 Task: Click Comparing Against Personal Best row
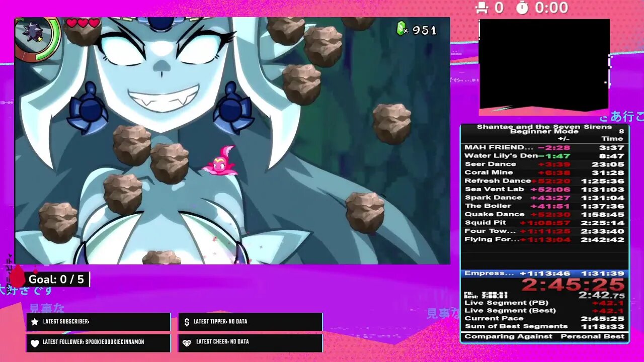[x=544, y=337]
